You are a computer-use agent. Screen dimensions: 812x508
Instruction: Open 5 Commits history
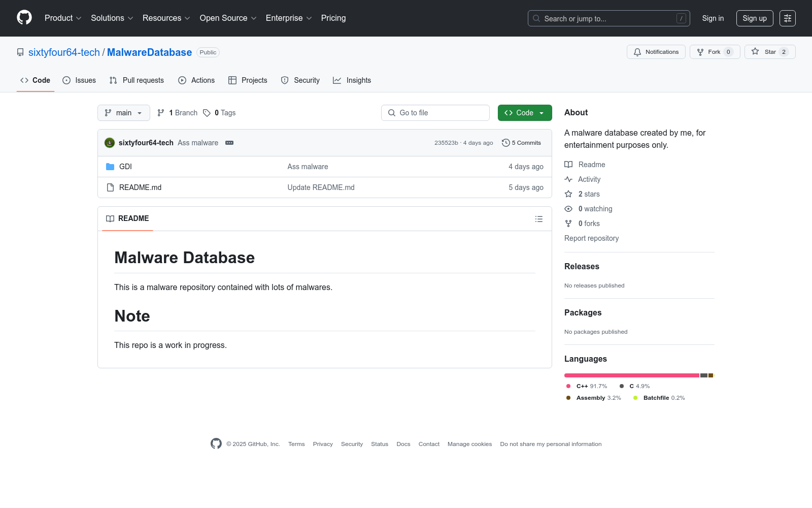click(x=521, y=143)
